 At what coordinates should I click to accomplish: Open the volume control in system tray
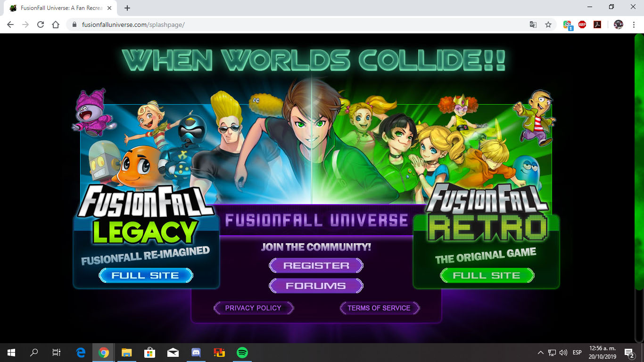pyautogui.click(x=563, y=353)
